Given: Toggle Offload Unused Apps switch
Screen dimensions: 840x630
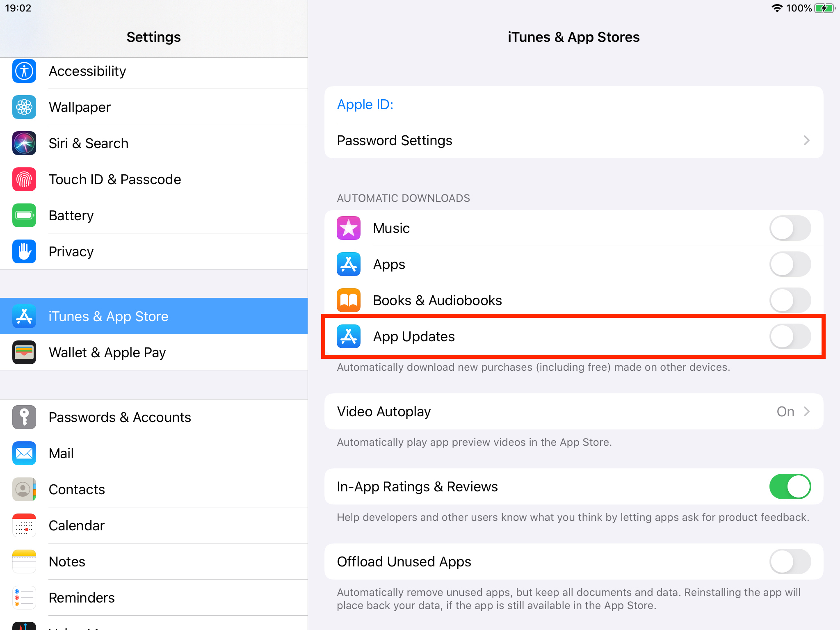Looking at the screenshot, I should (790, 562).
